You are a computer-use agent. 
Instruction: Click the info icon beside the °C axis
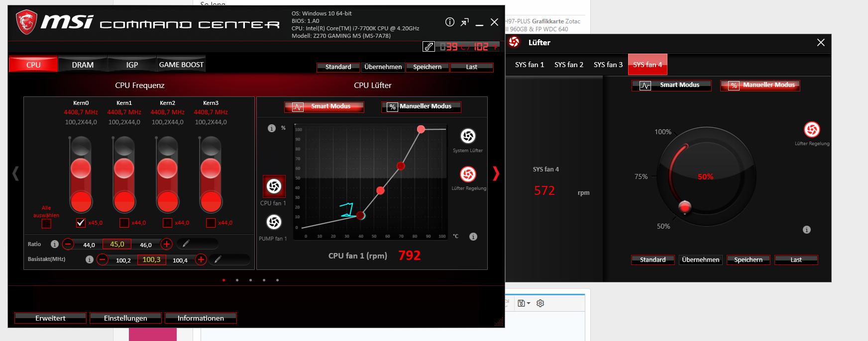[473, 237]
